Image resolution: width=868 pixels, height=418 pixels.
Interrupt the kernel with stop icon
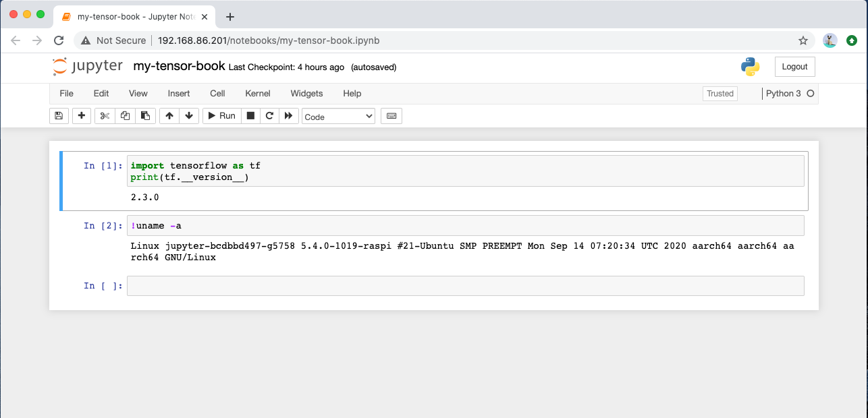[250, 115]
